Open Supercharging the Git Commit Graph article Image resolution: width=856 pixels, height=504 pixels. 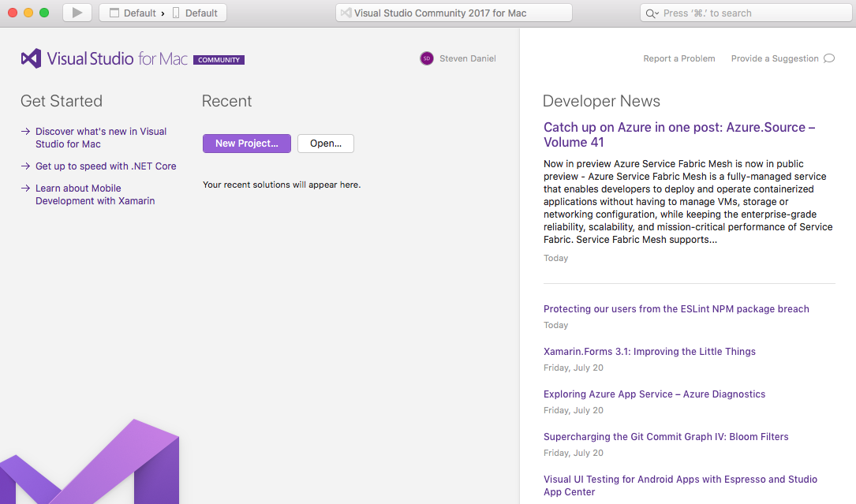666,437
